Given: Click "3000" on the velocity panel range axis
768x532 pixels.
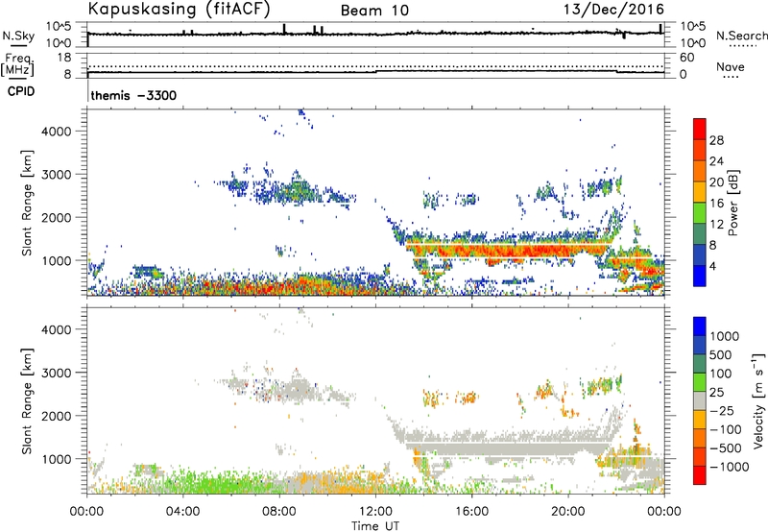Looking at the screenshot, I should [x=57, y=373].
